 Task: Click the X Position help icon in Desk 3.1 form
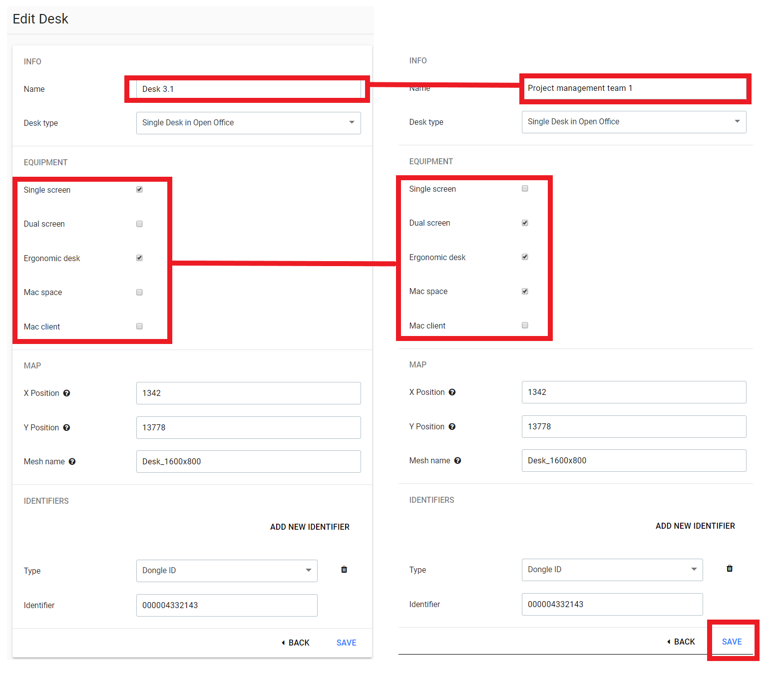click(66, 393)
